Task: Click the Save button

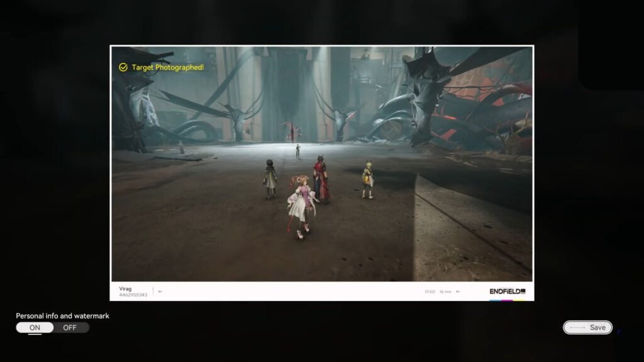Action: (587, 327)
